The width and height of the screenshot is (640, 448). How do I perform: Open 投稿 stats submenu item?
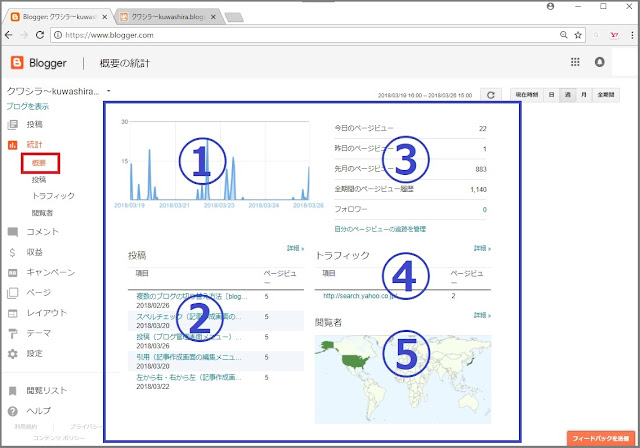click(39, 180)
